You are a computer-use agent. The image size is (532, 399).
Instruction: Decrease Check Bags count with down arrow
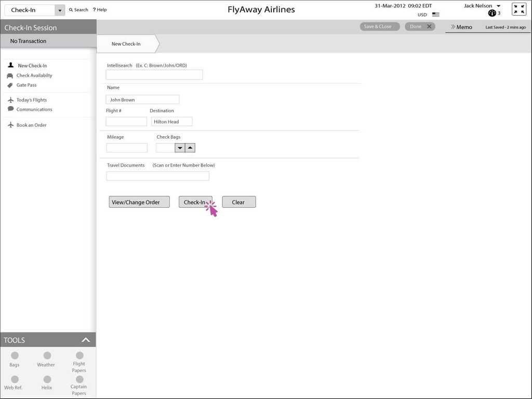pyautogui.click(x=180, y=148)
